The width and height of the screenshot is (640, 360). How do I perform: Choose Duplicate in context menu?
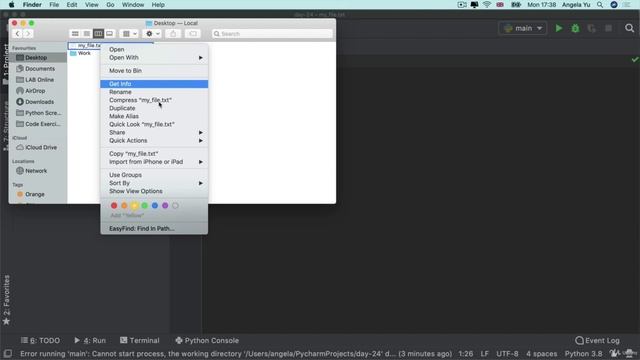[x=154, y=108]
